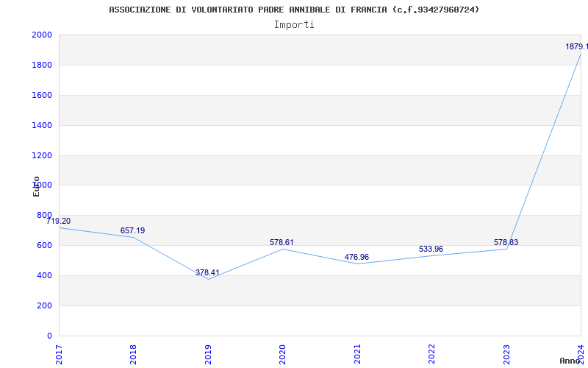
Task: Click the chart title with the association name
Action: tap(294, 10)
